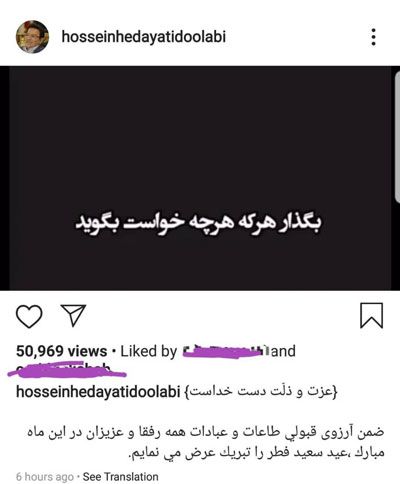Grab the gray scrollbar handle at right edge

tap(397, 137)
